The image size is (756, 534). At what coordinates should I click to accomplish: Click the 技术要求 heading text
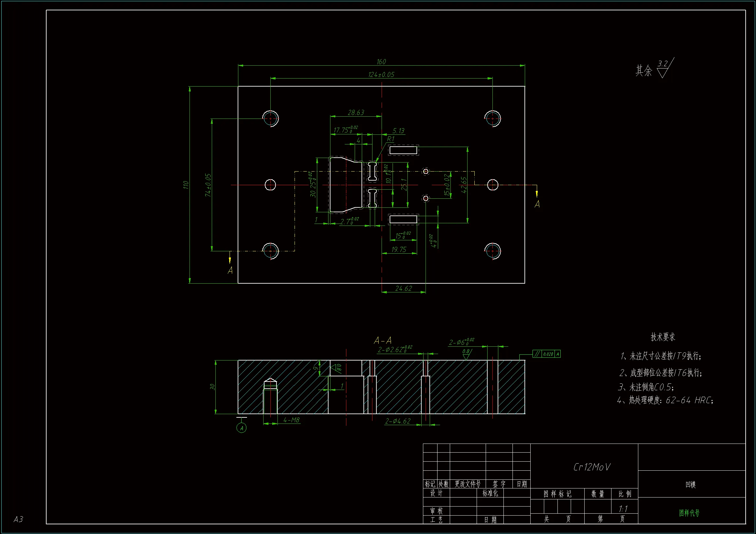coord(663,337)
